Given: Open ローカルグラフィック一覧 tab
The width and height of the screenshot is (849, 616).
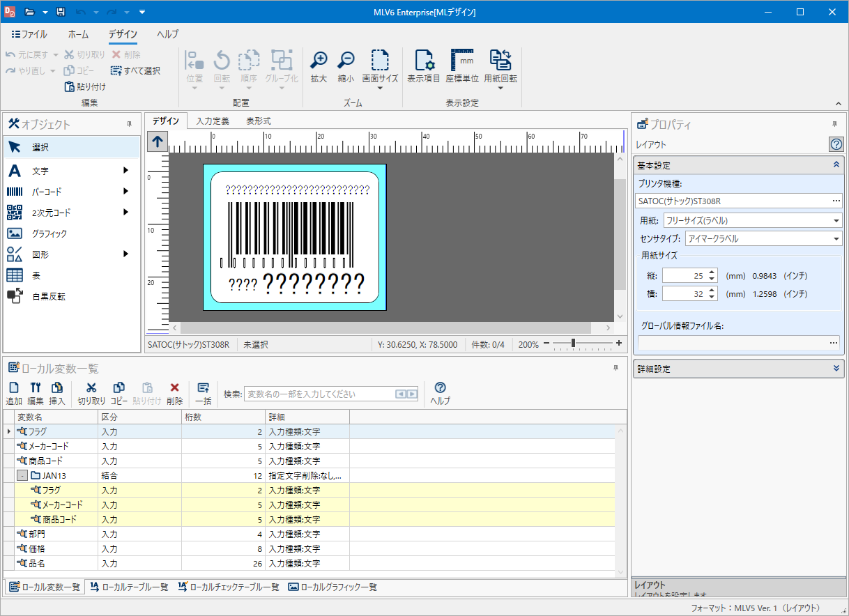Looking at the screenshot, I should click(x=332, y=587).
